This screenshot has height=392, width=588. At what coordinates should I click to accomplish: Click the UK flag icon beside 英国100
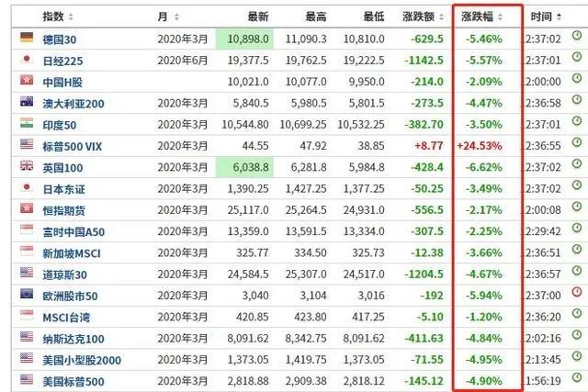[27, 166]
